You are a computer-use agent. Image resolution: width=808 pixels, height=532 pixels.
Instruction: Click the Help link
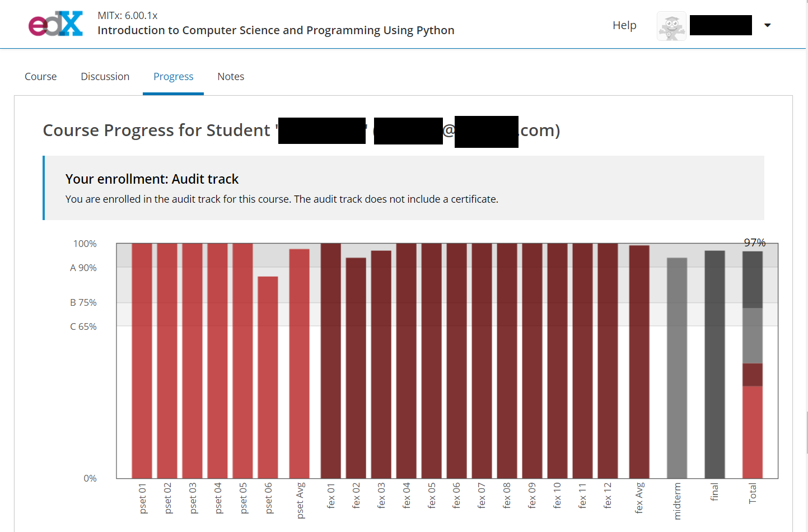(x=624, y=25)
